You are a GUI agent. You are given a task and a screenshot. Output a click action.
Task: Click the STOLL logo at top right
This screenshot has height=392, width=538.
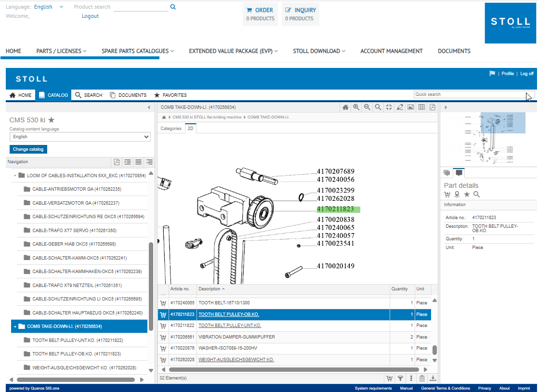510,23
